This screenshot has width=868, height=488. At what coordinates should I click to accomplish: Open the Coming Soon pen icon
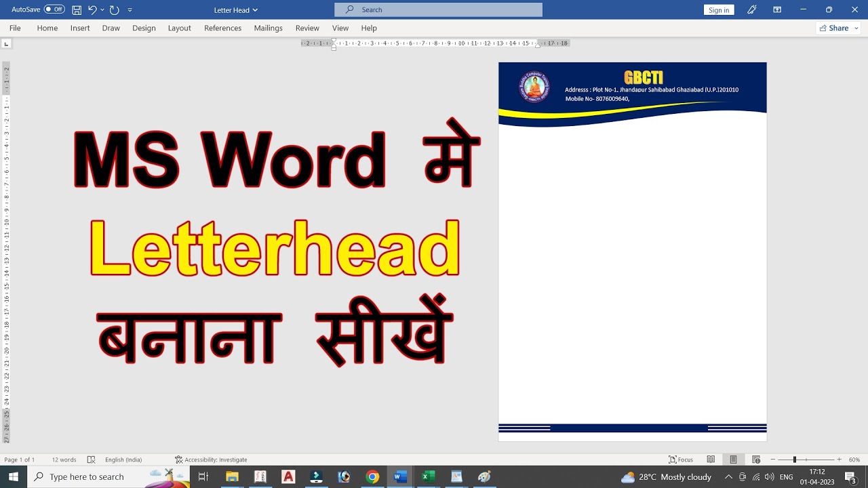coord(751,9)
